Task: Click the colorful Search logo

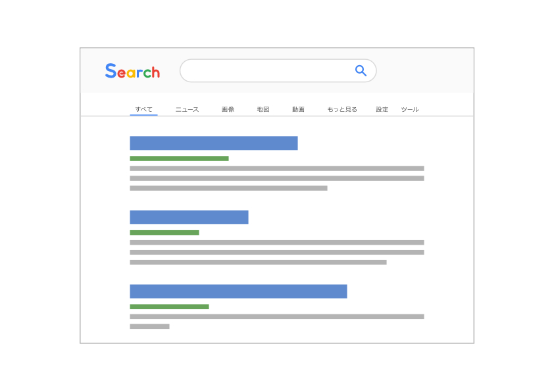Action: (x=132, y=70)
